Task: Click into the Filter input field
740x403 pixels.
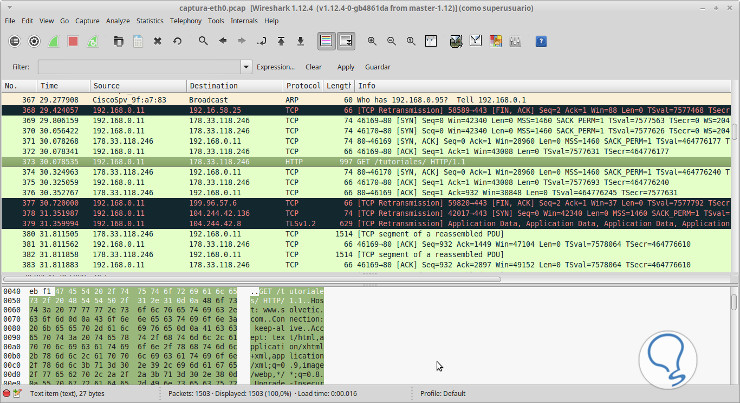Action: 139,67
